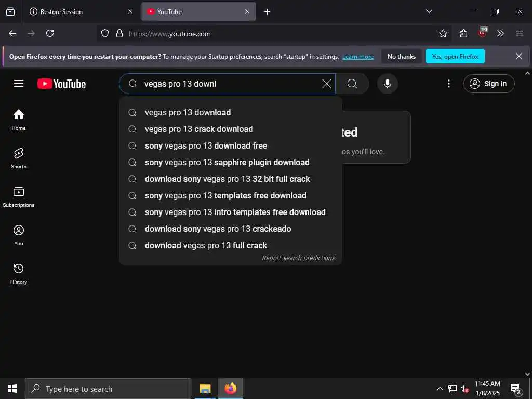Open the muted volume tray icon

464,389
